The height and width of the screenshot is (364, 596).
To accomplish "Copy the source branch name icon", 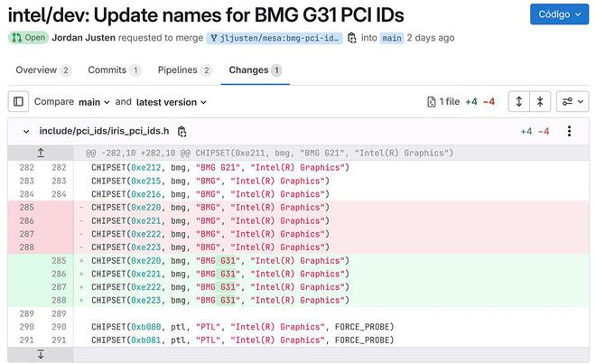I will (x=352, y=38).
